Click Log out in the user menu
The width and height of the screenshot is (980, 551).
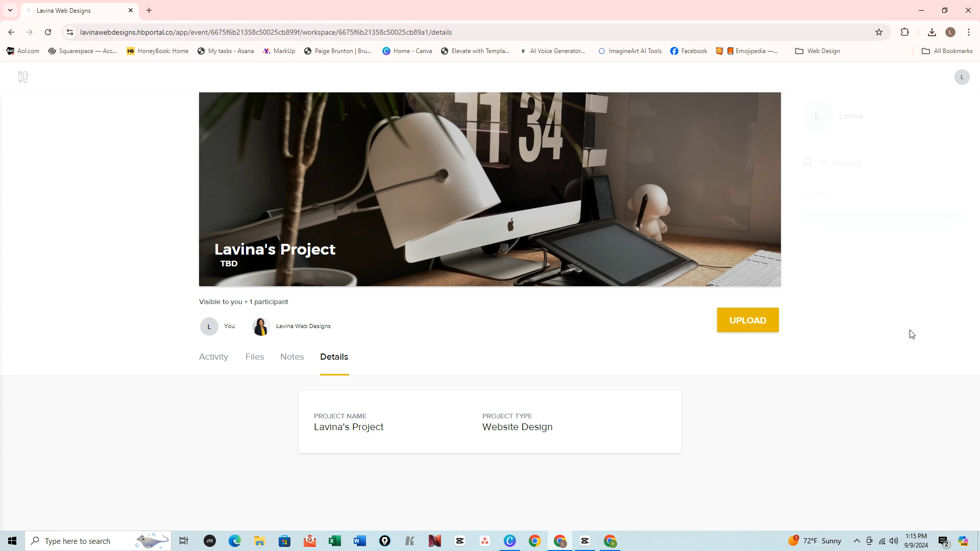813,194
